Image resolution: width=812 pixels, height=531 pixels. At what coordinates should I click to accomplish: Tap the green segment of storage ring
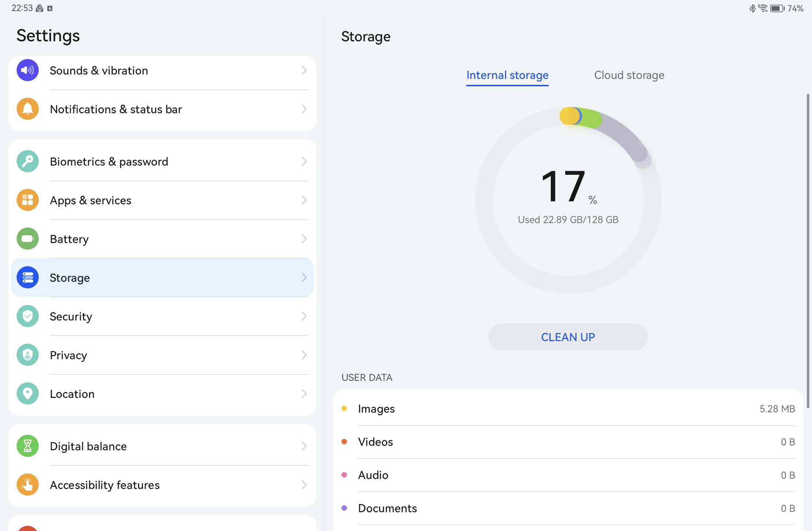(x=591, y=119)
